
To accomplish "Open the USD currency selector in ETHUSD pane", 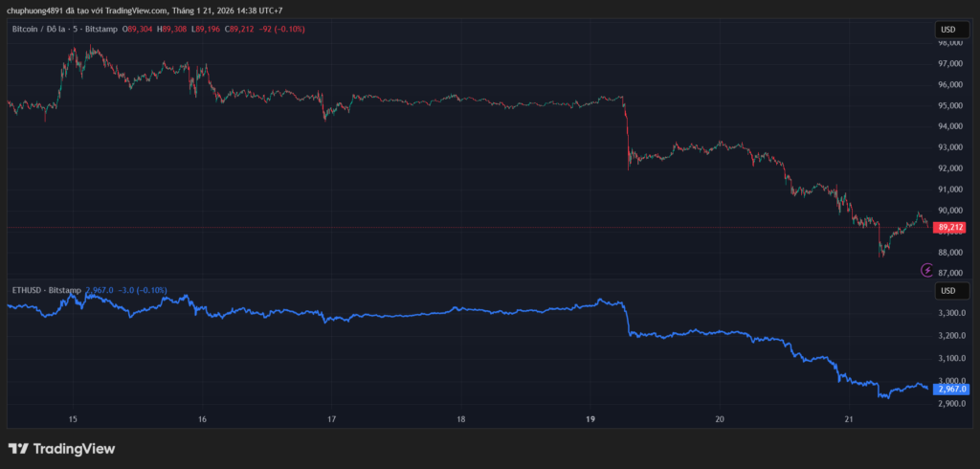I will [x=947, y=291].
